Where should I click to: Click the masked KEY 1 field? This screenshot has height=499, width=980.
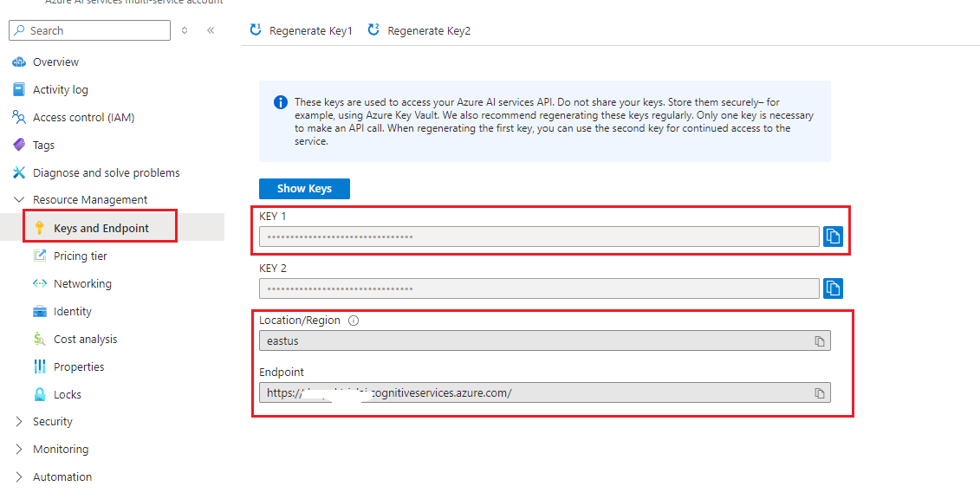click(x=539, y=237)
